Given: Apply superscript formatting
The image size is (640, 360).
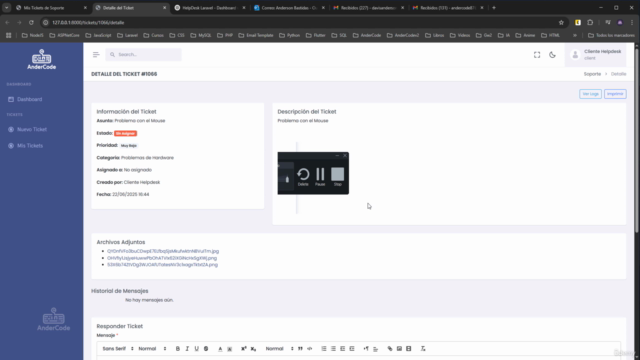Looking at the screenshot, I should pyautogui.click(x=244, y=349).
